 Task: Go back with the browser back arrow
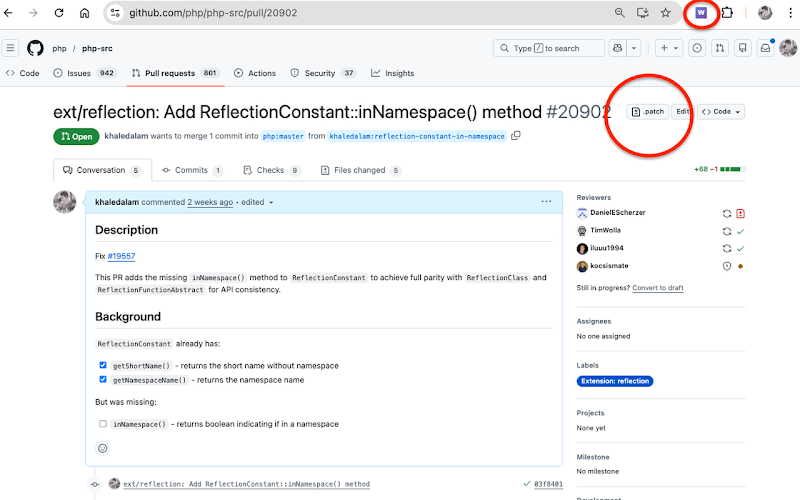(8, 13)
